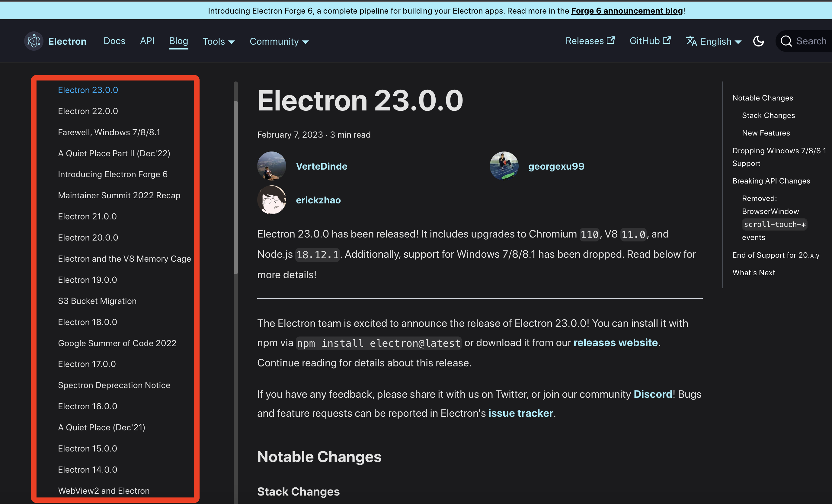Open georgexu99 author profile link

click(x=556, y=166)
